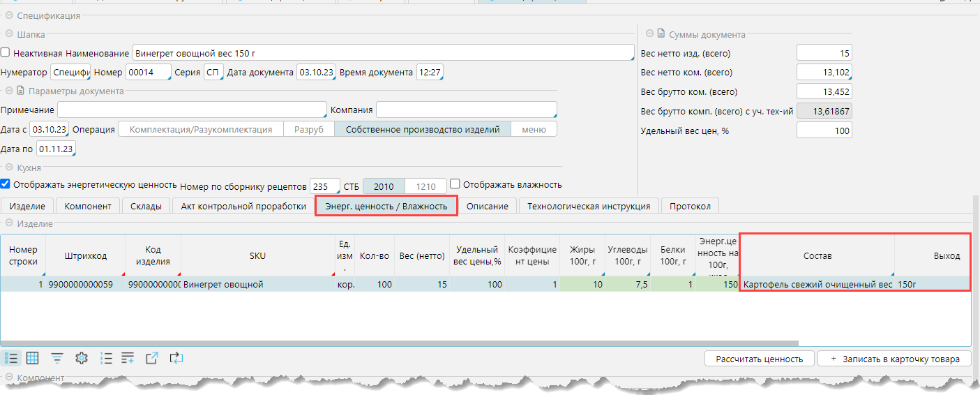Switch to list view mode icon
Image resolution: width=980 pixels, height=395 pixels.
11,358
